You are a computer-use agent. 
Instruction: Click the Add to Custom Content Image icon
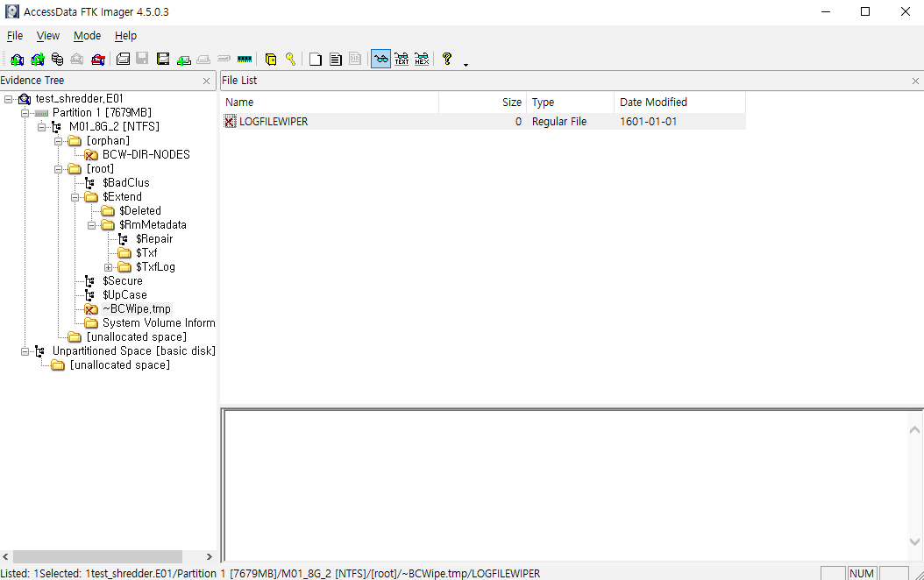click(184, 59)
